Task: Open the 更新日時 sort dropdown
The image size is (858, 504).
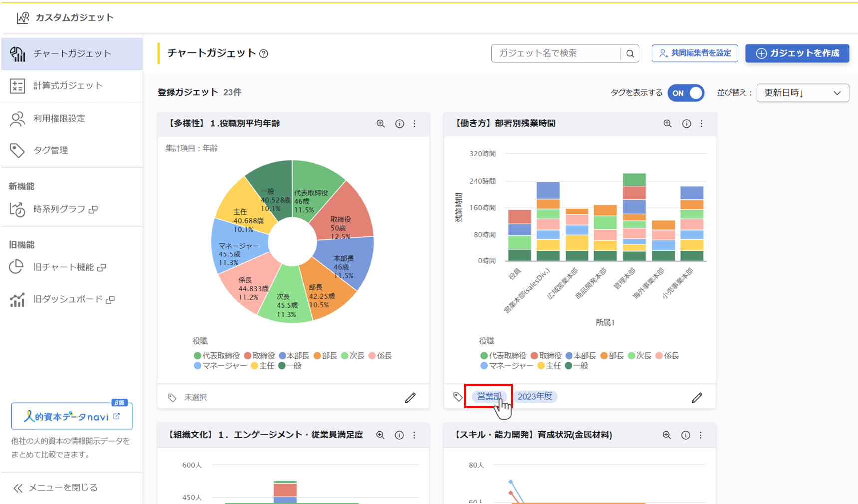Action: pos(802,93)
